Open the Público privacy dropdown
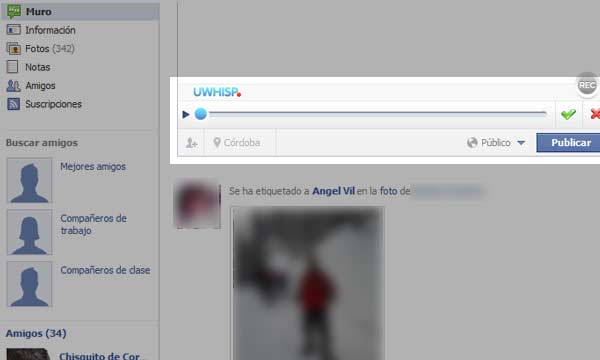The image size is (600, 360). click(496, 143)
